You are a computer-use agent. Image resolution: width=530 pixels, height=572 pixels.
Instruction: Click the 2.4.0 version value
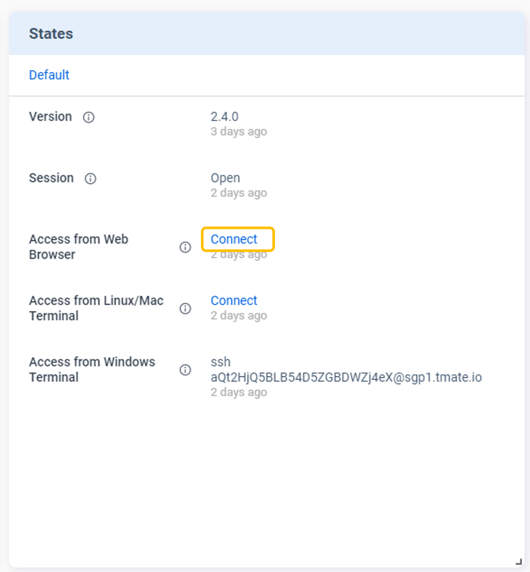224,117
